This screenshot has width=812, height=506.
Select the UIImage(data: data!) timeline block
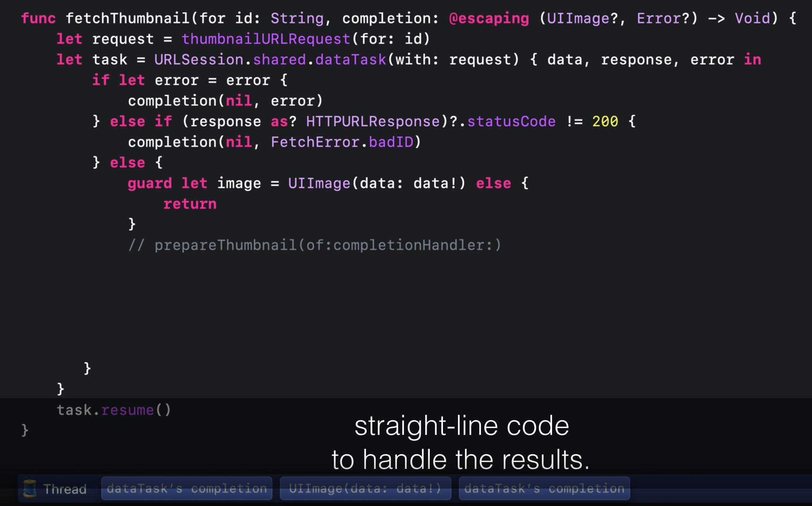click(365, 489)
